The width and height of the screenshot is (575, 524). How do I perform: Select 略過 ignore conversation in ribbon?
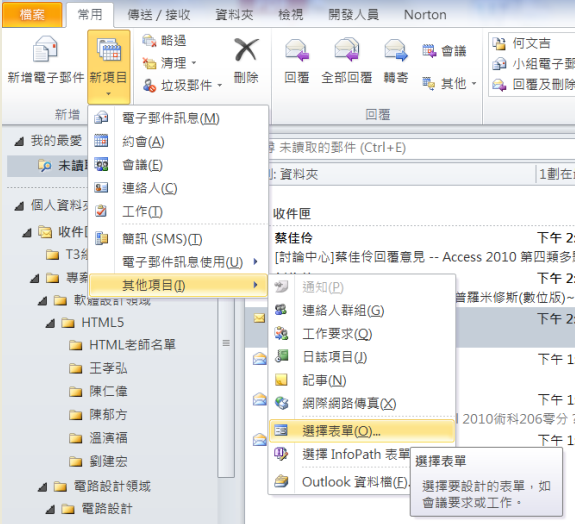(x=164, y=40)
